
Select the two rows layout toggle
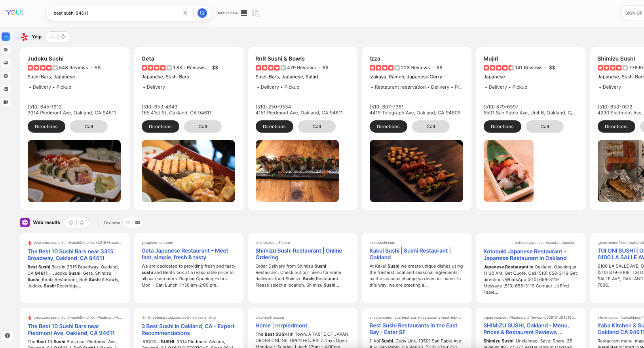(x=128, y=222)
